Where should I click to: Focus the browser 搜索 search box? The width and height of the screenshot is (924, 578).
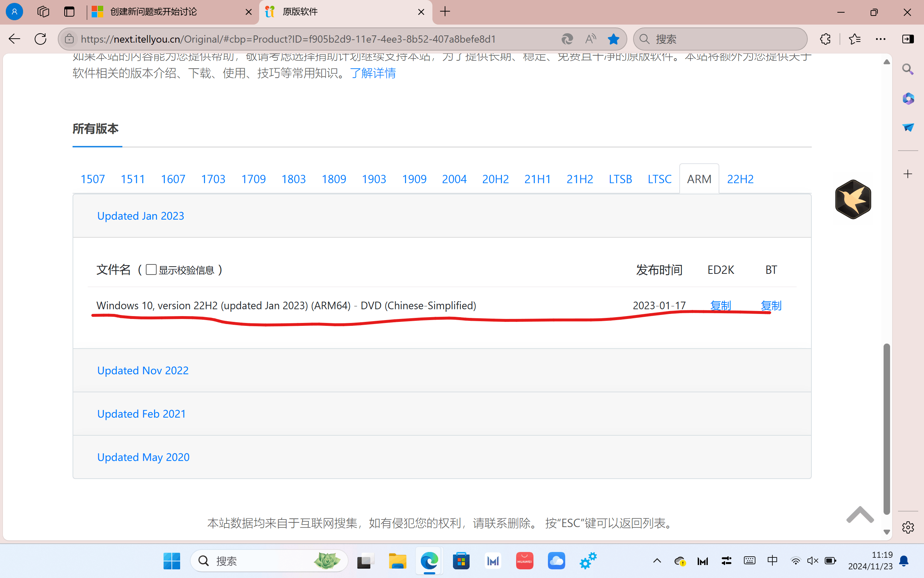pos(720,39)
